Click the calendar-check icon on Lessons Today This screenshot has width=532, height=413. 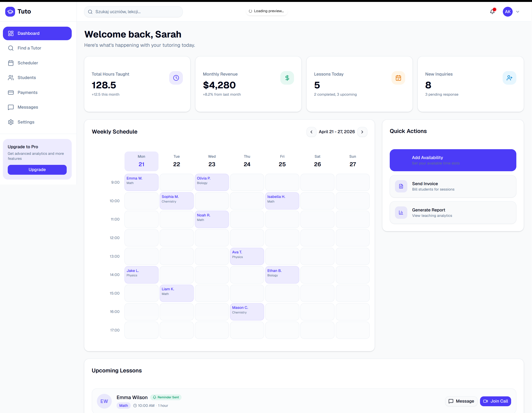point(398,78)
